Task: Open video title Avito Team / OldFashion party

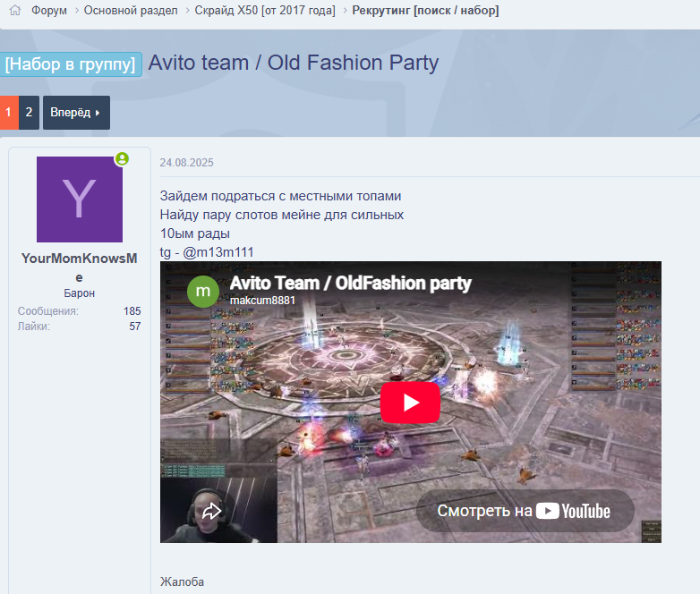Action: coord(350,283)
